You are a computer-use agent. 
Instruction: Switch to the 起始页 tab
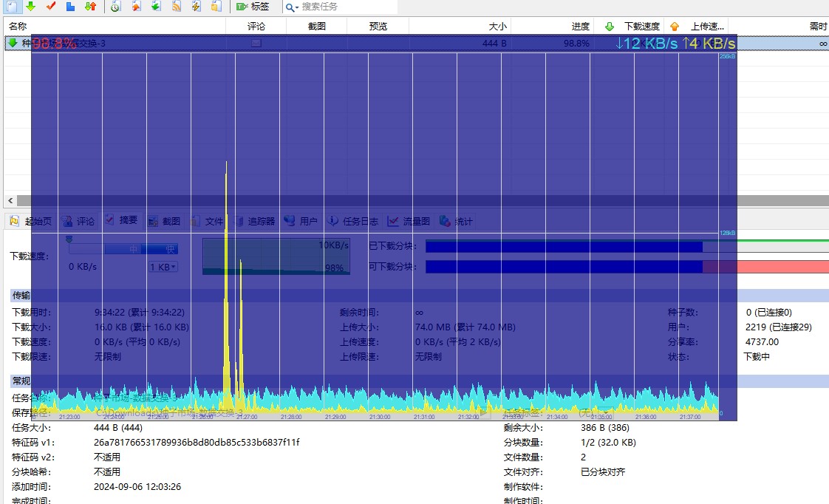coord(31,221)
